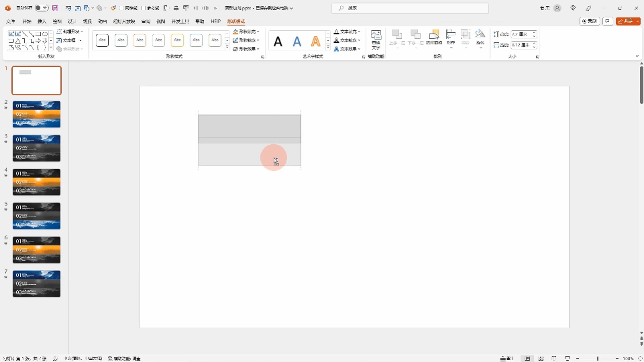The image size is (644, 362).
Task: Expand the shape styles gallery
Action: pyautogui.click(x=227, y=47)
